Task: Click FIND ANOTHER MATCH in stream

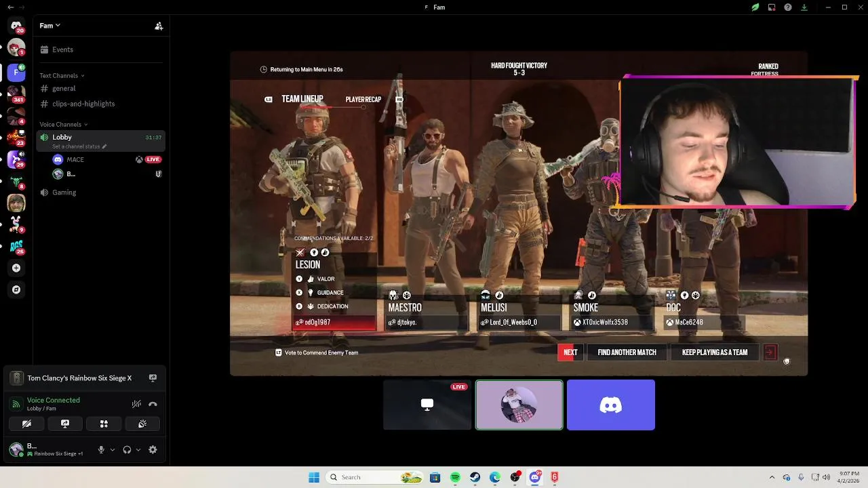Action: [627, 352]
